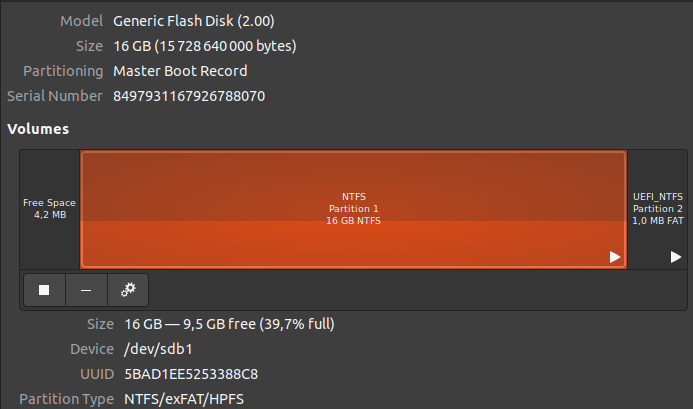693x409 pixels.
Task: Open the gear additional partition options
Action: pyautogui.click(x=128, y=290)
